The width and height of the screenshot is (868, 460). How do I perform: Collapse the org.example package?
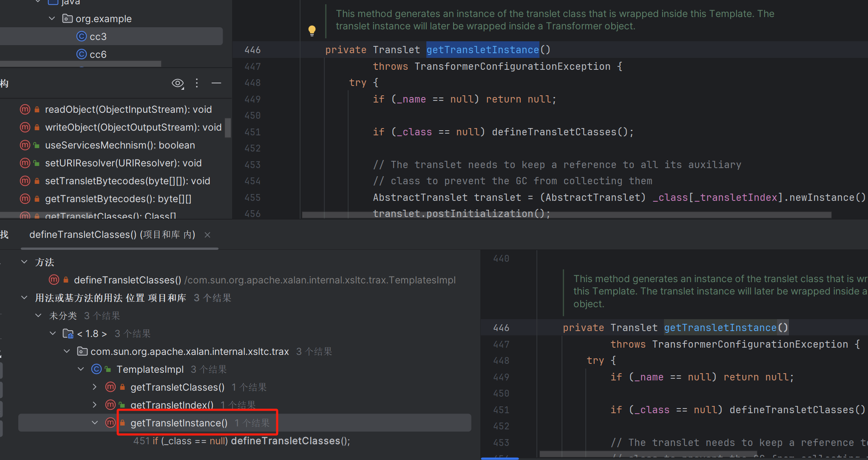(x=52, y=19)
